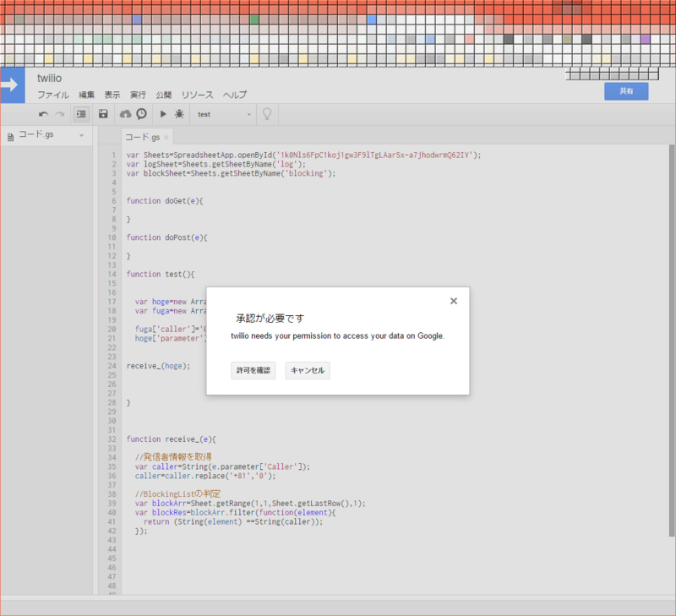Viewport: 676px width, 616px height.
Task: Click the caller.replace line 36
Action: click(x=205, y=476)
